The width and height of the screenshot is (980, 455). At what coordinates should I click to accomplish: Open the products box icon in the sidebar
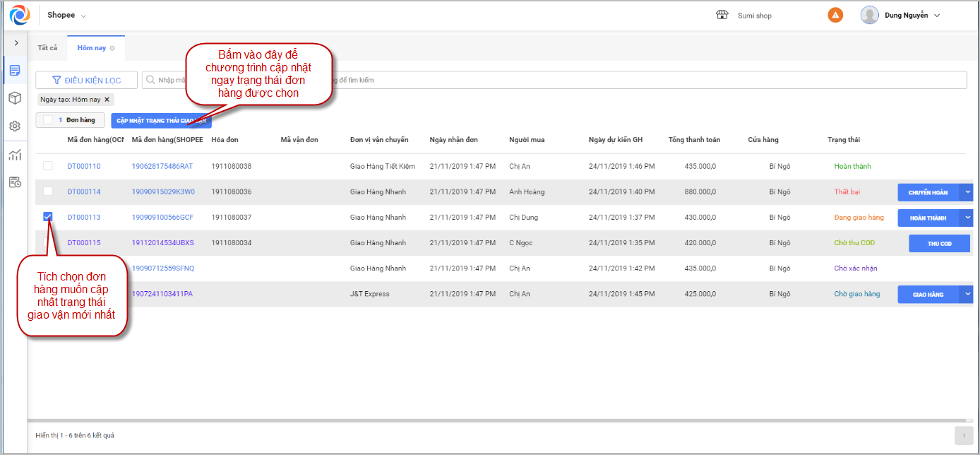[15, 97]
